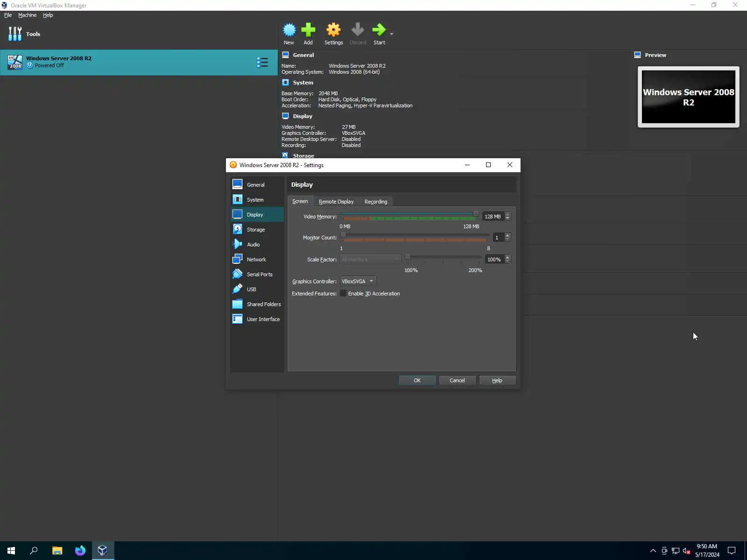Image resolution: width=747 pixels, height=560 pixels.
Task: Open Firefox from taskbar
Action: [80, 551]
